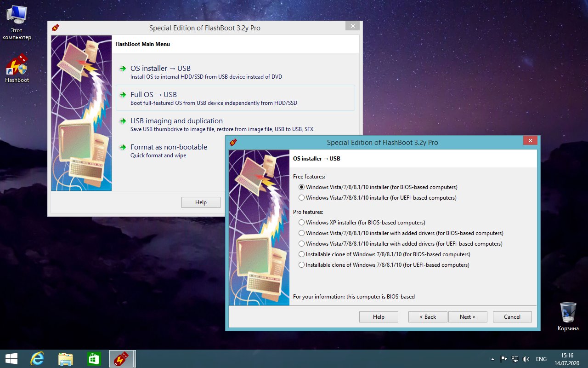Click green arrow beside Full OS → USB
This screenshot has width=588, height=368.
point(123,95)
